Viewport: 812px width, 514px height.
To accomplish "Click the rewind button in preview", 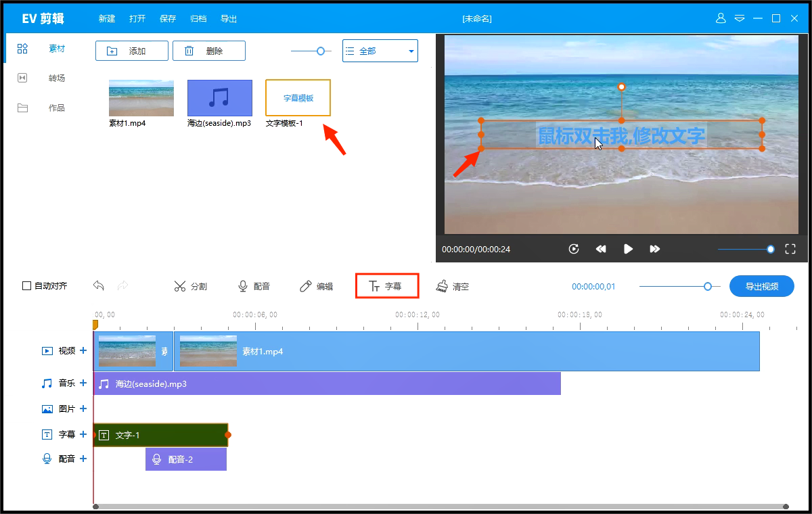I will [601, 249].
